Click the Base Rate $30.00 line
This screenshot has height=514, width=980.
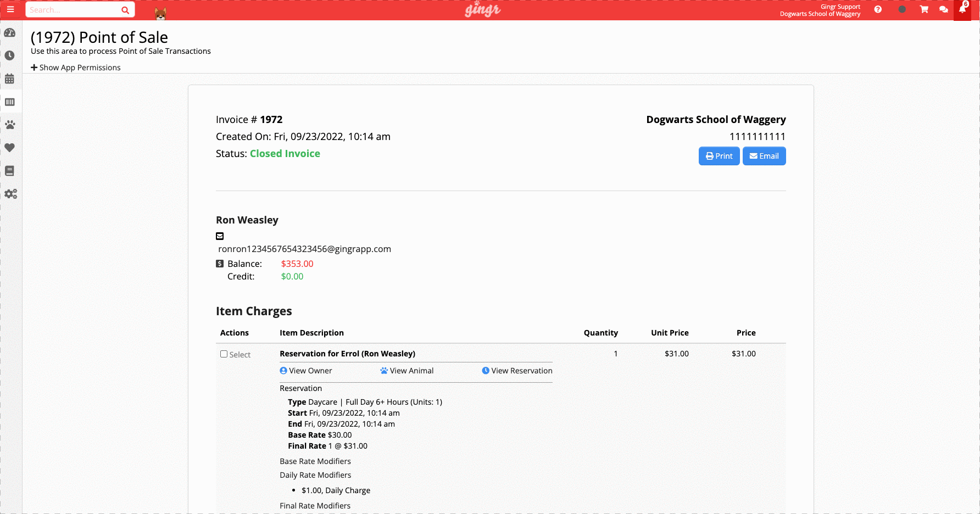[x=320, y=435]
